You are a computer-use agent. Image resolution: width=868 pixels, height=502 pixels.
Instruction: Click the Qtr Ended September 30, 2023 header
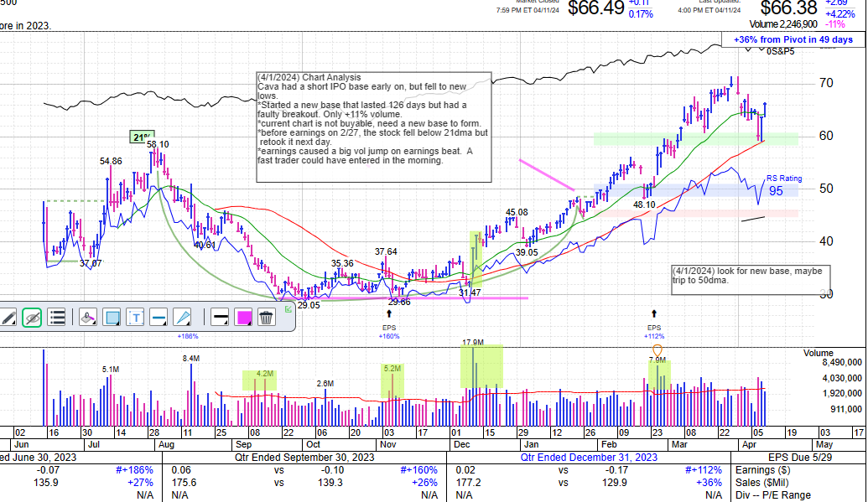[x=304, y=458]
